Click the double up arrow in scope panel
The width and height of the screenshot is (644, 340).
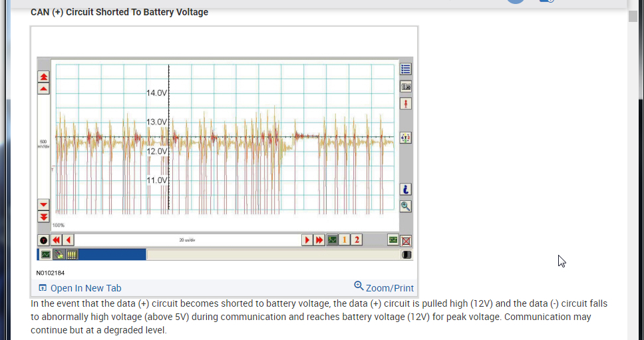pos(43,77)
